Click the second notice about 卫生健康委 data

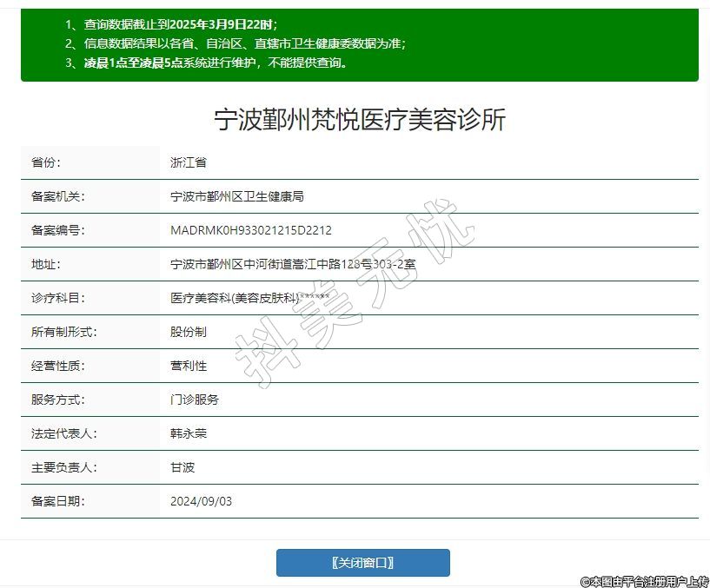pyautogui.click(x=235, y=43)
